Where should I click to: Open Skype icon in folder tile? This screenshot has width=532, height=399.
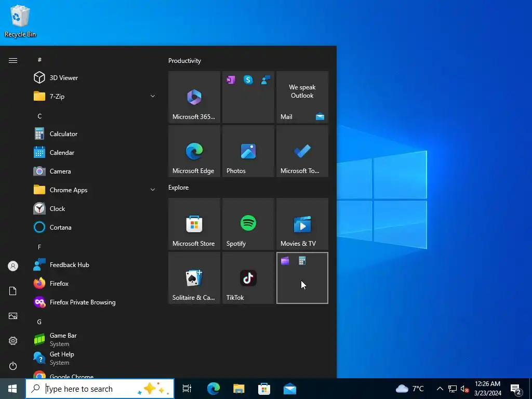click(248, 80)
